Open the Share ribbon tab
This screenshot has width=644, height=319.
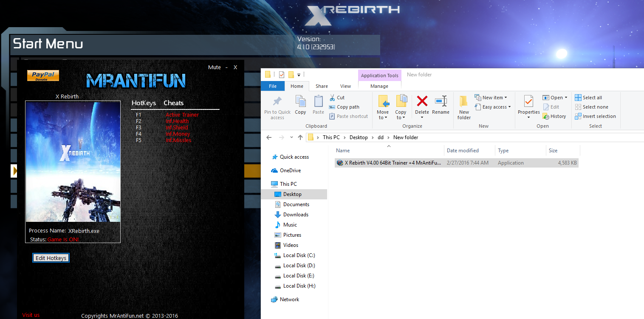coord(322,86)
